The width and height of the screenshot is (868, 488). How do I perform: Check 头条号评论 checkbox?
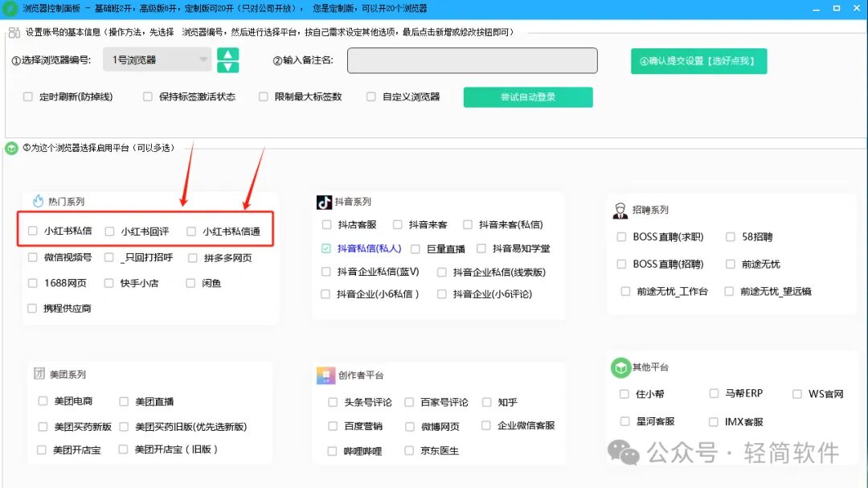[x=333, y=402]
